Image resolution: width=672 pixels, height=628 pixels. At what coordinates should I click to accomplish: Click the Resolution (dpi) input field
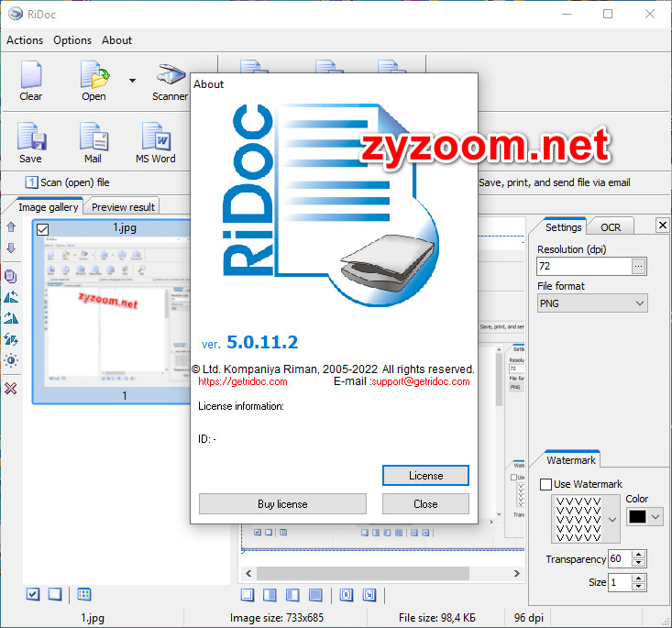pyautogui.click(x=584, y=266)
